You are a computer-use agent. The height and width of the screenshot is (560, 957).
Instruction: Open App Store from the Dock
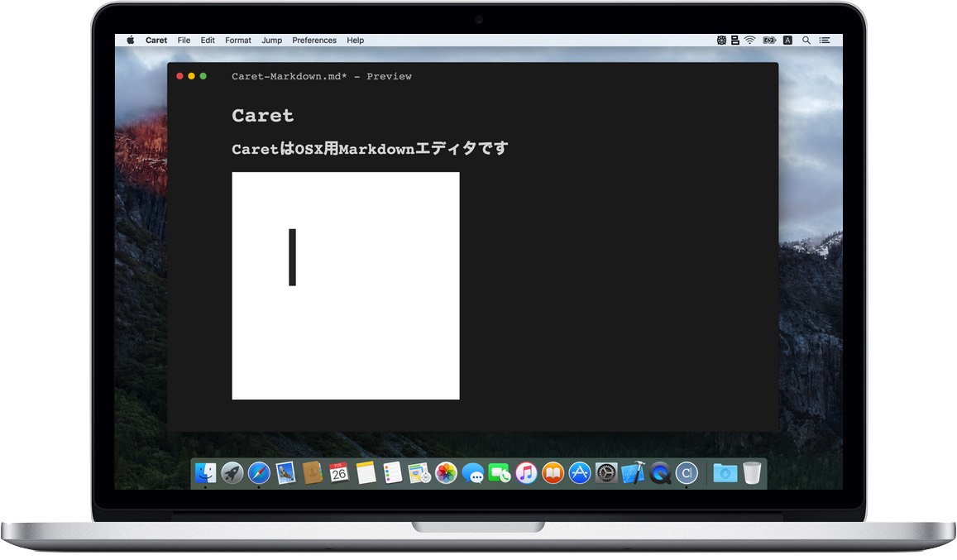pyautogui.click(x=580, y=472)
